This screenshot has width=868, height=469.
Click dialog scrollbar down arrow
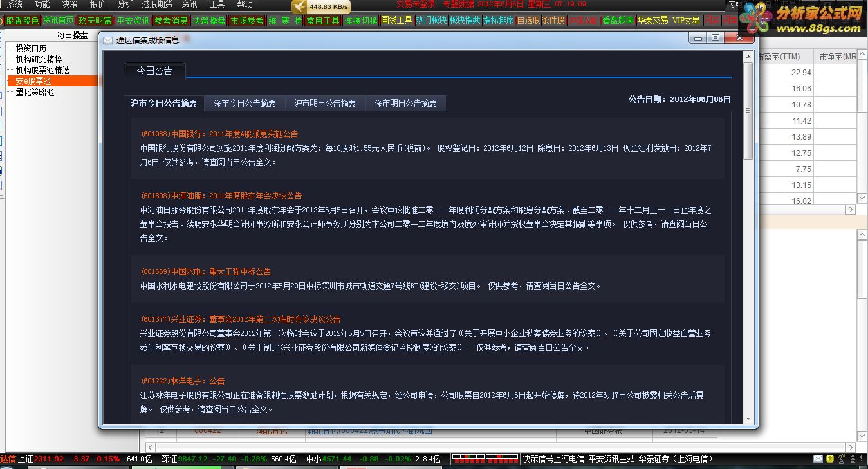(748, 419)
